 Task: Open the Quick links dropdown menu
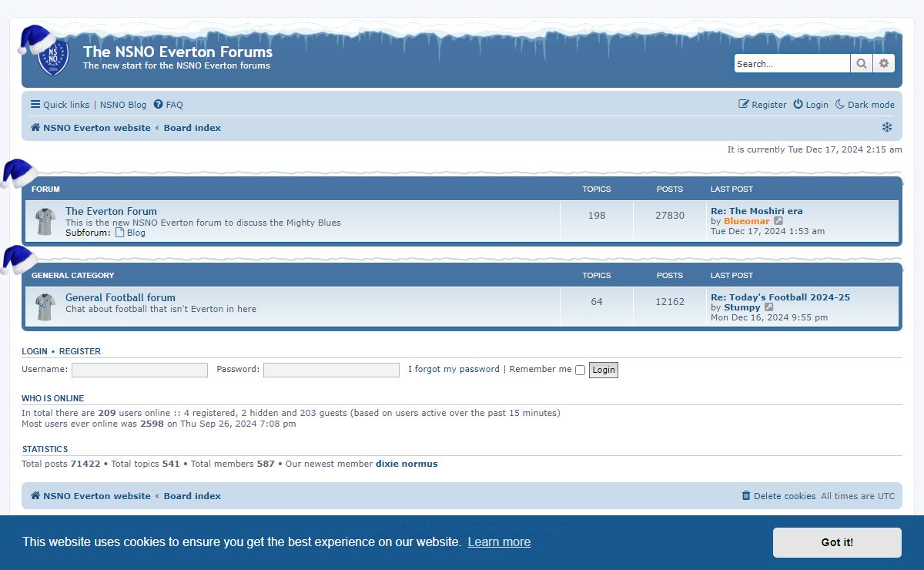[x=60, y=105]
